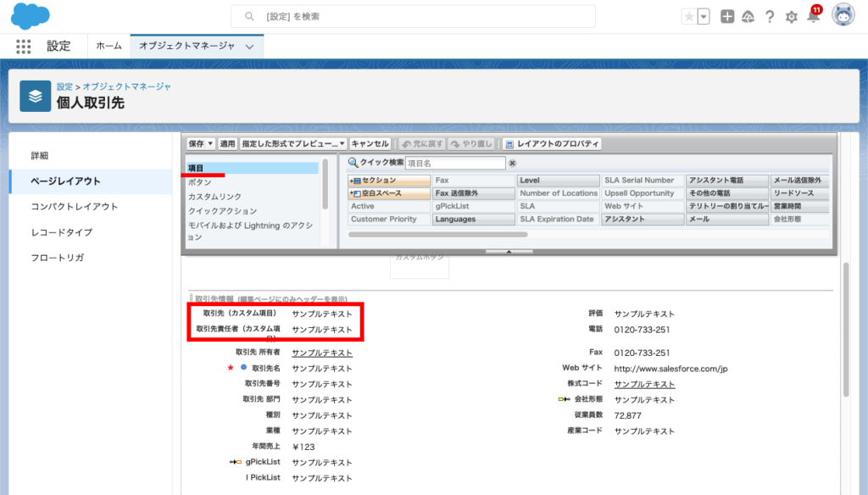Viewport: 868px width, 495px height.
Task: Select コンパクトレイアウト in the sidebar
Action: 75,207
